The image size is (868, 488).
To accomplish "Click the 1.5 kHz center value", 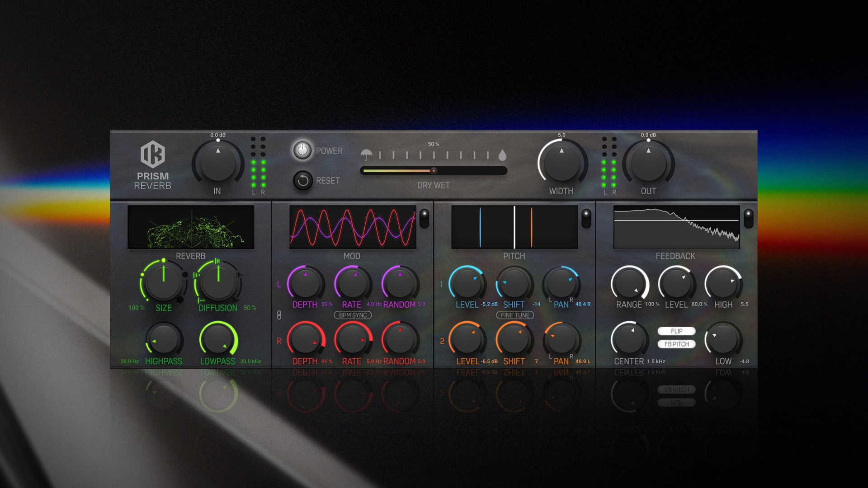I will point(656,361).
